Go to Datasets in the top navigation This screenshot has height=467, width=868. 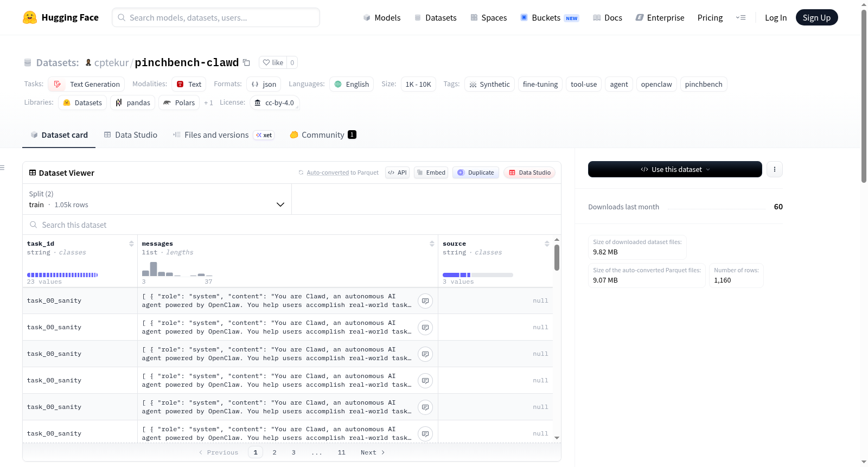(x=436, y=17)
